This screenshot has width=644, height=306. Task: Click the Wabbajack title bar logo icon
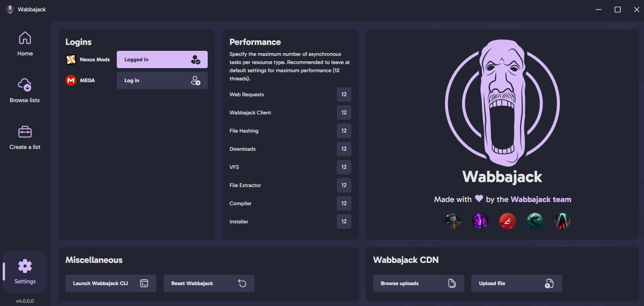pos(10,10)
